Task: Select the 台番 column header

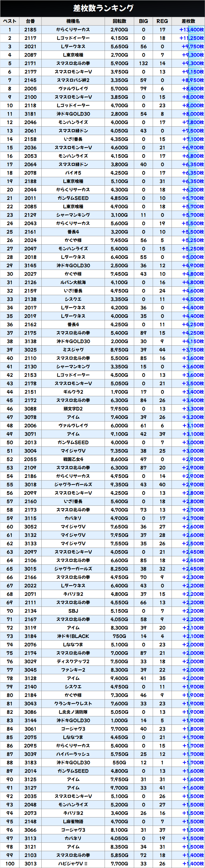Action: point(30,21)
